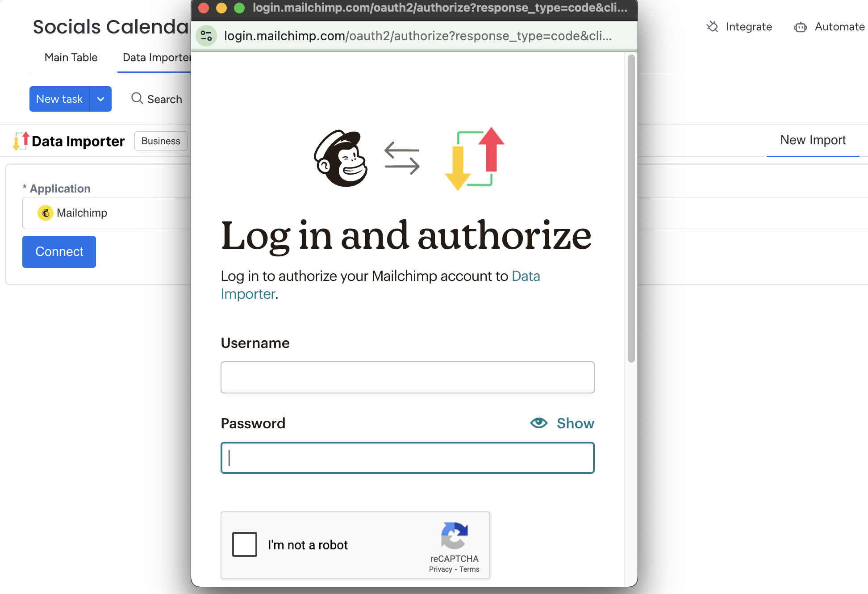This screenshot has width=868, height=594.
Task: Switch to the Main Table tab
Action: coord(71,58)
